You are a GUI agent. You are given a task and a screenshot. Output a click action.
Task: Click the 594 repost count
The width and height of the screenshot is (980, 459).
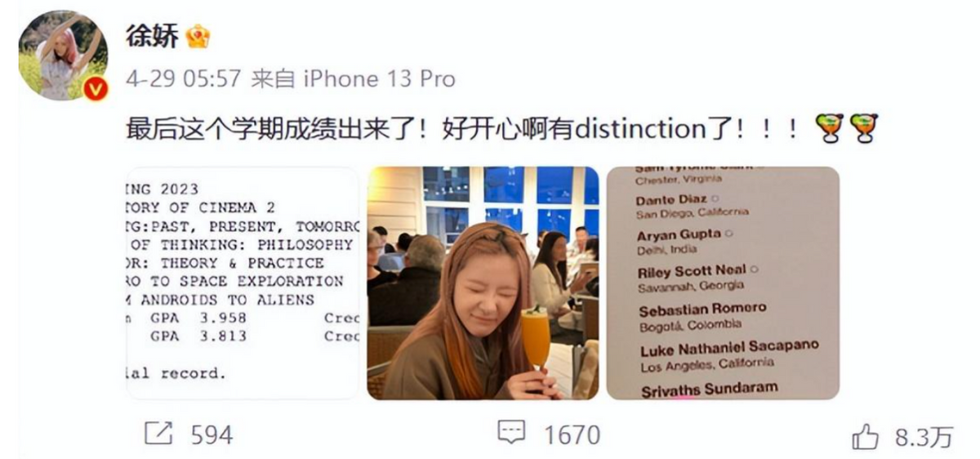[x=212, y=434]
